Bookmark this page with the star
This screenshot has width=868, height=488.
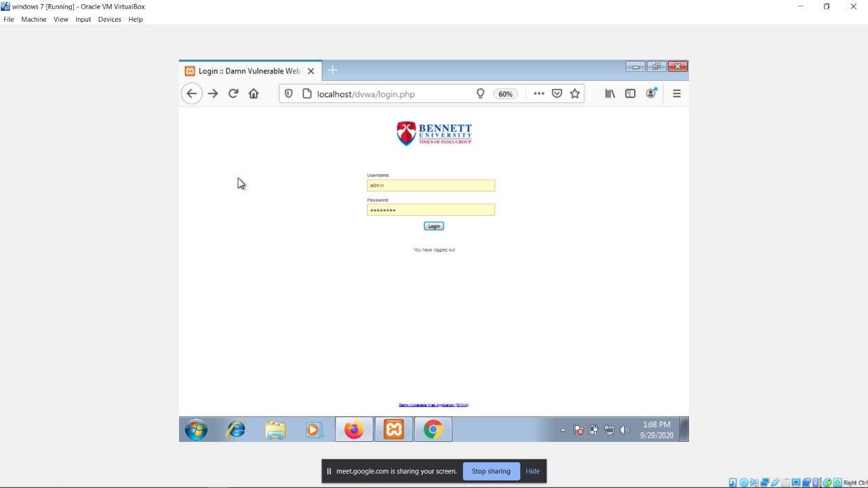click(575, 94)
